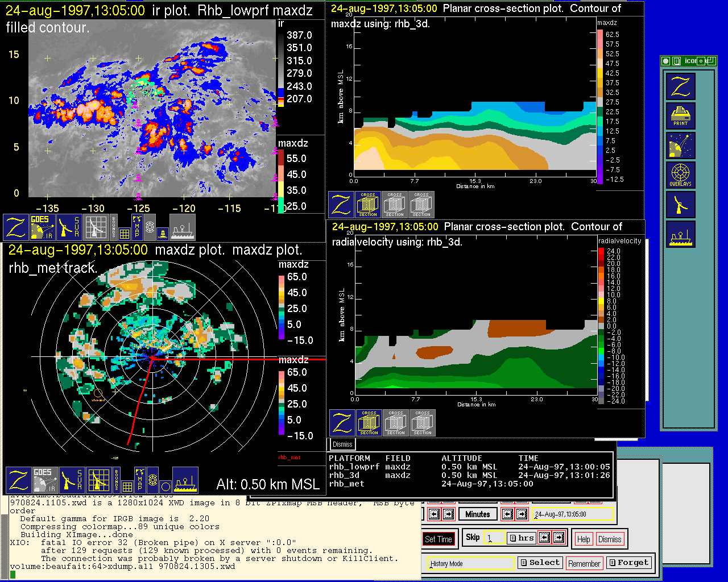Viewport: 728px width, 582px height.
Task: Click the Help button in the time controller
Action: coord(583,539)
